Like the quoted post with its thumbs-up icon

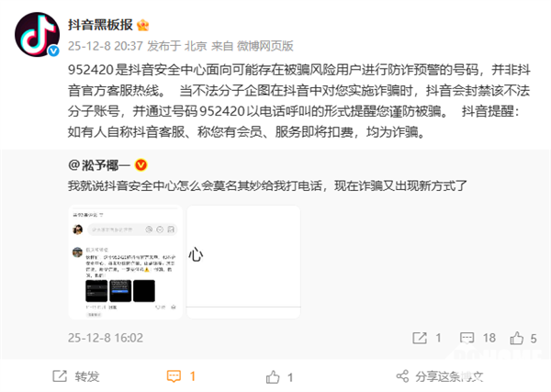point(516,338)
